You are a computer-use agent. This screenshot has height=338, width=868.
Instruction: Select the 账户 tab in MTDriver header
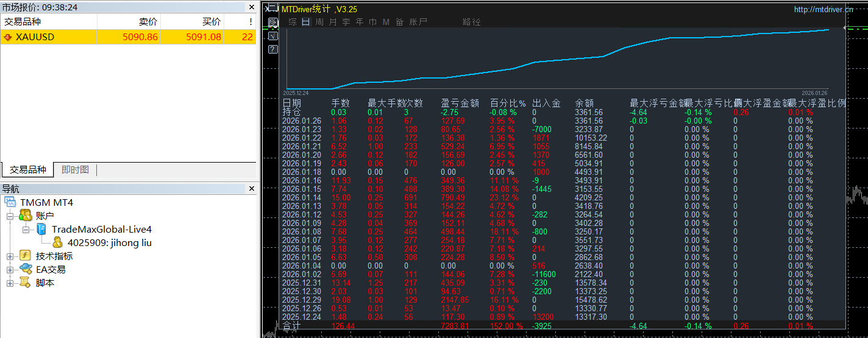418,22
